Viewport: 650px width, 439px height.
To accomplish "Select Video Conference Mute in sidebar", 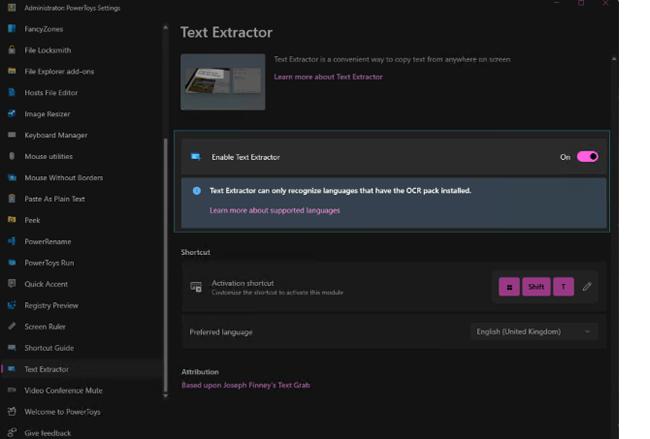I will pos(63,390).
